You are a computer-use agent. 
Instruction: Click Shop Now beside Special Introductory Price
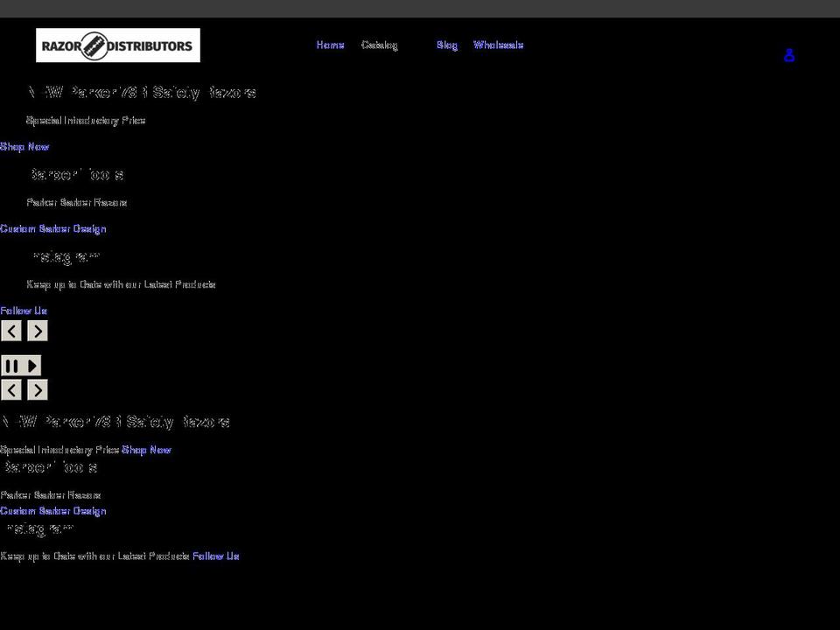click(146, 450)
